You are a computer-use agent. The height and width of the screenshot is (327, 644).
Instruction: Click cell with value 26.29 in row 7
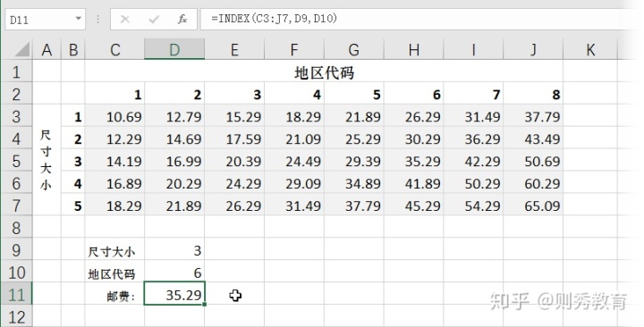pos(234,205)
